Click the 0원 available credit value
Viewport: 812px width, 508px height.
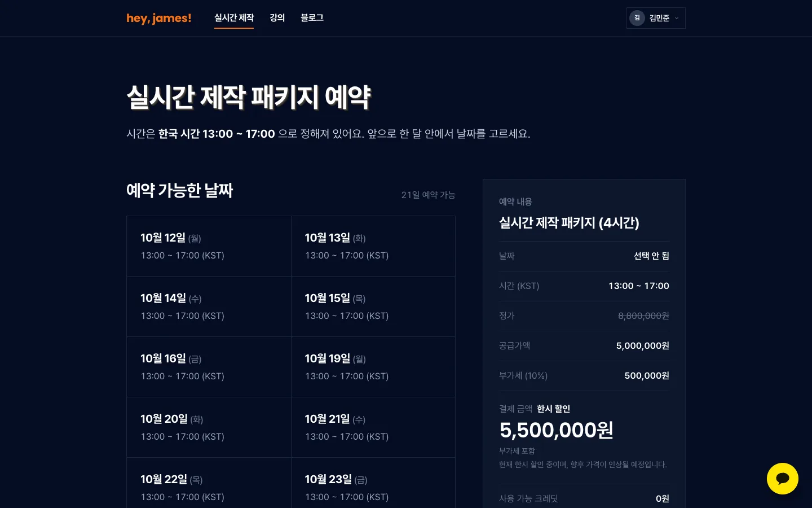click(x=663, y=498)
